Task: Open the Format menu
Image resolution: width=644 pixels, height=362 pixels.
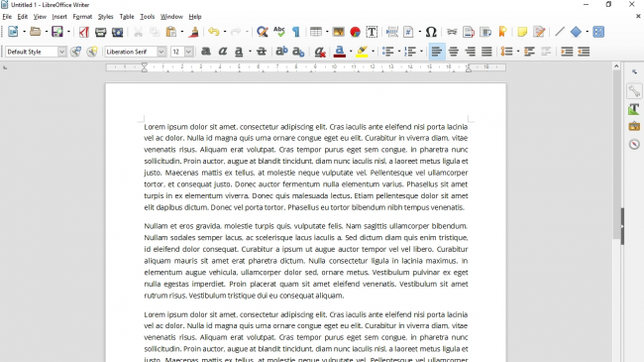Action: tap(82, 17)
